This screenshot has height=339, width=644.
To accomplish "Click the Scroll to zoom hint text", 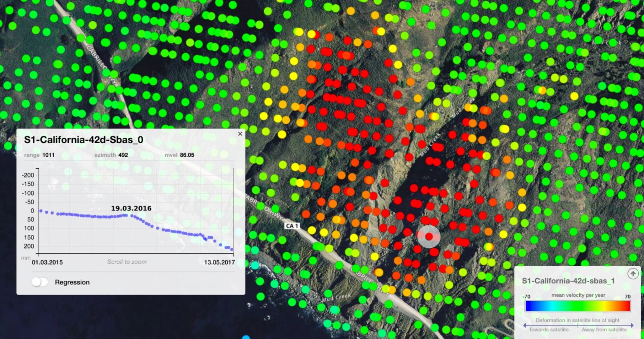I will (127, 262).
